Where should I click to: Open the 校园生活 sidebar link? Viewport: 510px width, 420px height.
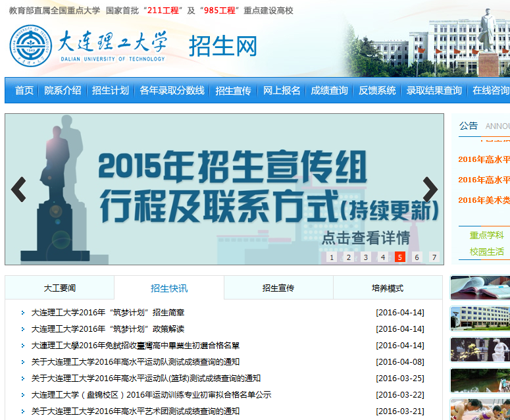pyautogui.click(x=486, y=252)
